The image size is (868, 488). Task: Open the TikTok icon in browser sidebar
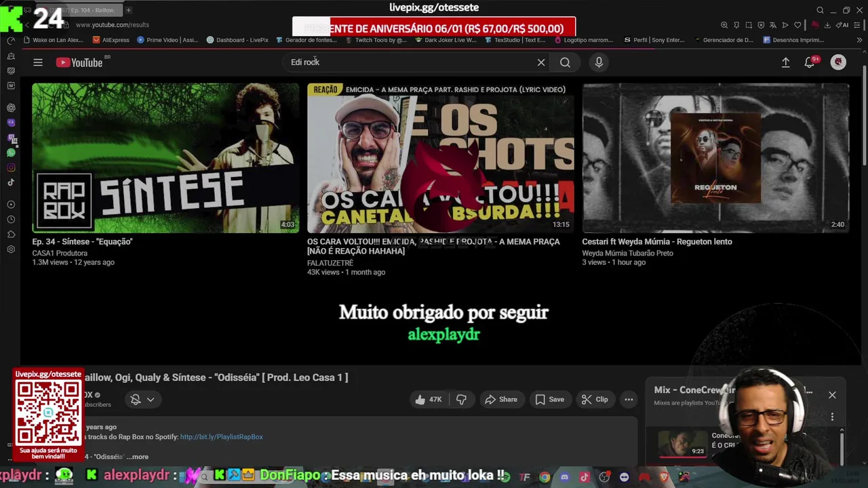click(x=11, y=182)
